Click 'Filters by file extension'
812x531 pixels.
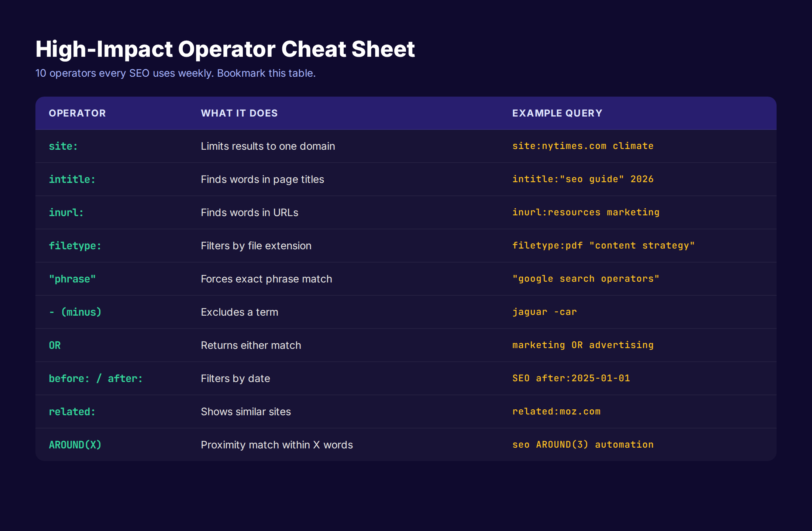(256, 246)
